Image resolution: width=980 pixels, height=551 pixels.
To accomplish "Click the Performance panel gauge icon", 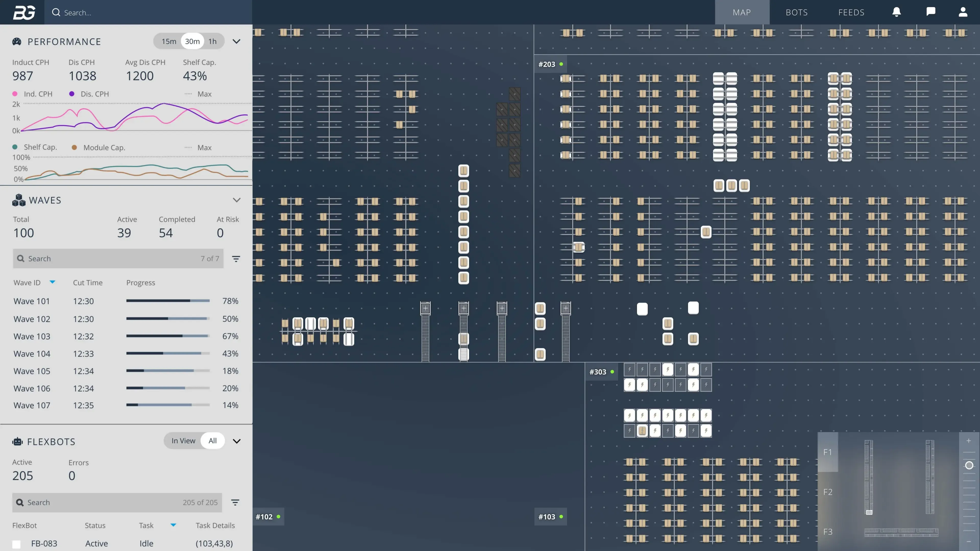I will click(x=17, y=41).
